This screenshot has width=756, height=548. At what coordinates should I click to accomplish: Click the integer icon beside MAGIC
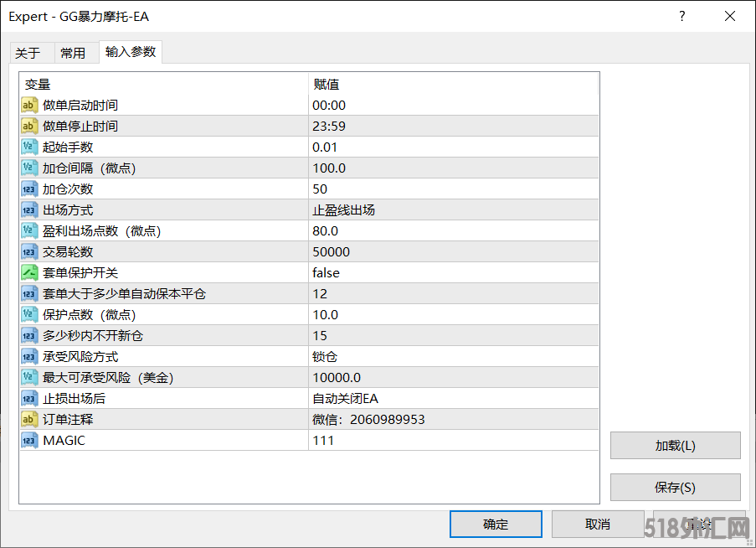click(29, 440)
